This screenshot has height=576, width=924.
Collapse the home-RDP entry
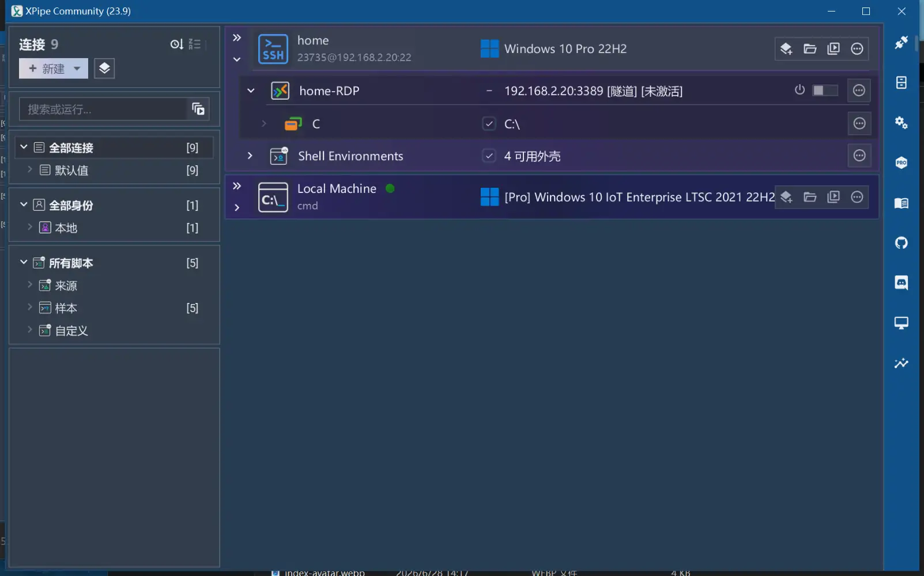pos(251,91)
